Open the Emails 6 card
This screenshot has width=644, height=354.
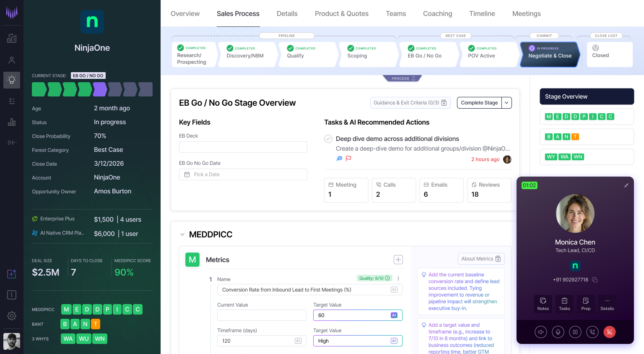[441, 190]
